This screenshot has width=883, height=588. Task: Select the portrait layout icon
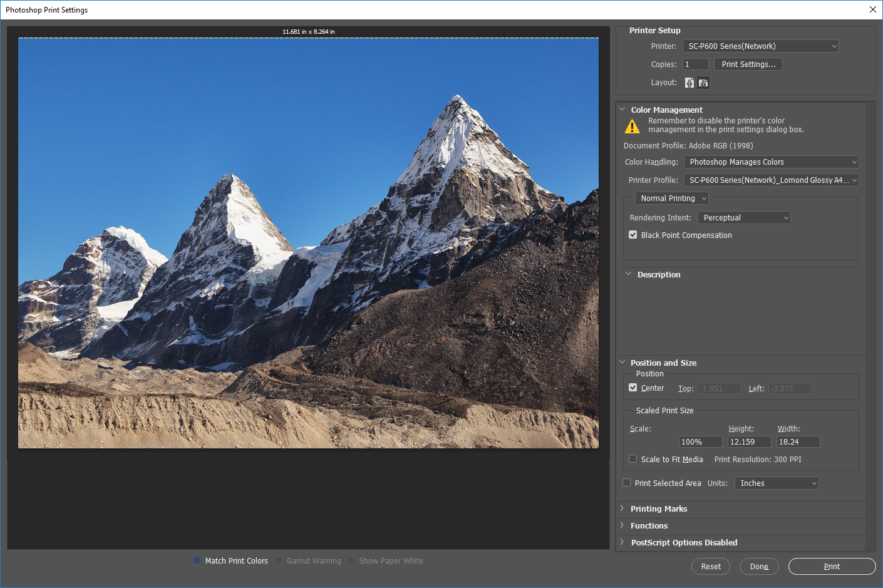coord(689,82)
